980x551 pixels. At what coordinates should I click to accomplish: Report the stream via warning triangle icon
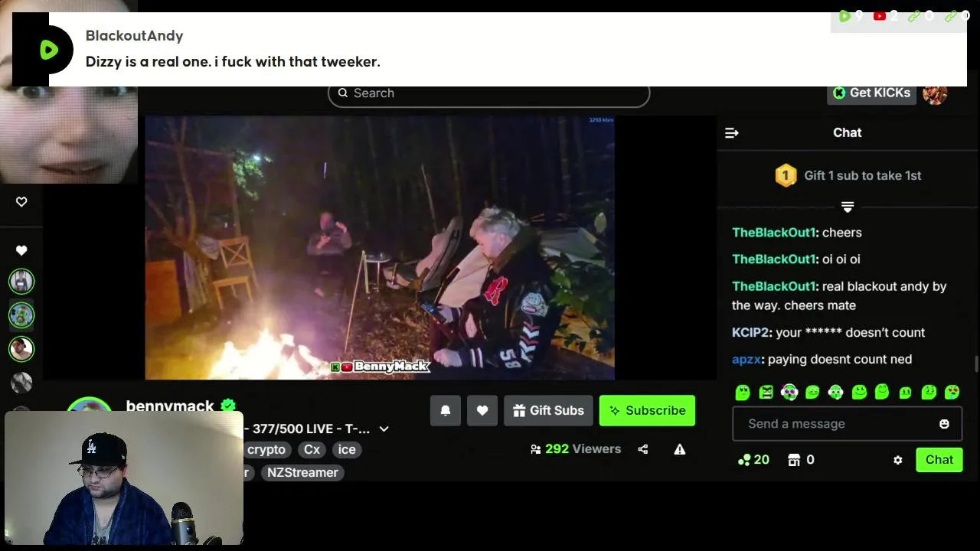(680, 449)
